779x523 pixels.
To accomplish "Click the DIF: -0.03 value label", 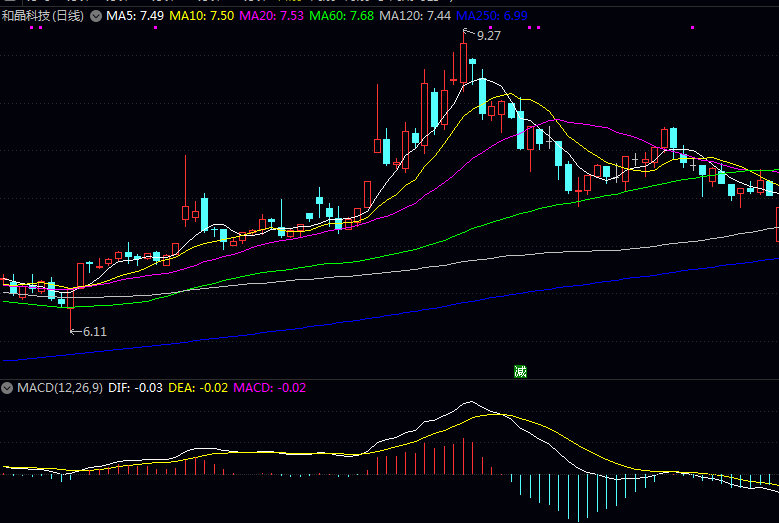I will click(135, 388).
